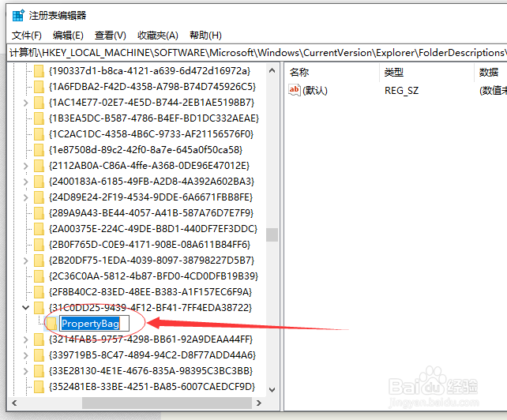Select folder icon of {2112AB0A-C86A-4ffe-A368-0DE96E47012E}
Image resolution: width=507 pixels, height=420 pixels.
[39, 166]
